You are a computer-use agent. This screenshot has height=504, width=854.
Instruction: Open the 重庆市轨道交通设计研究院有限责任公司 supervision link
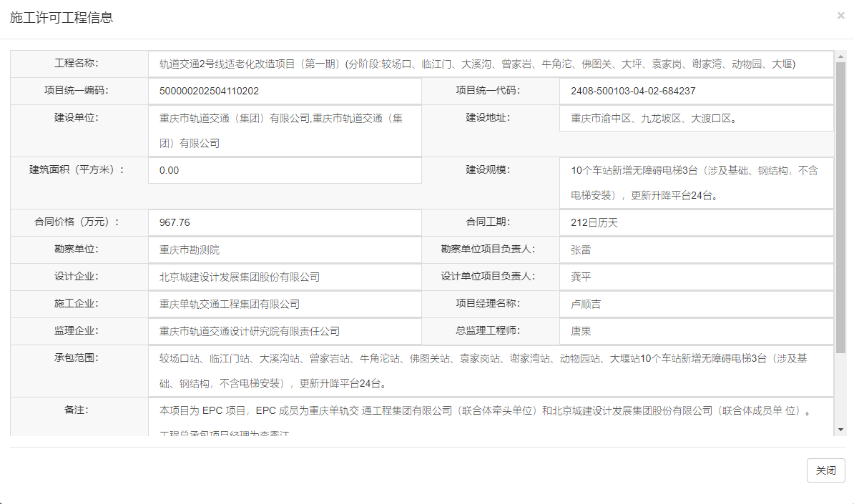[250, 331]
